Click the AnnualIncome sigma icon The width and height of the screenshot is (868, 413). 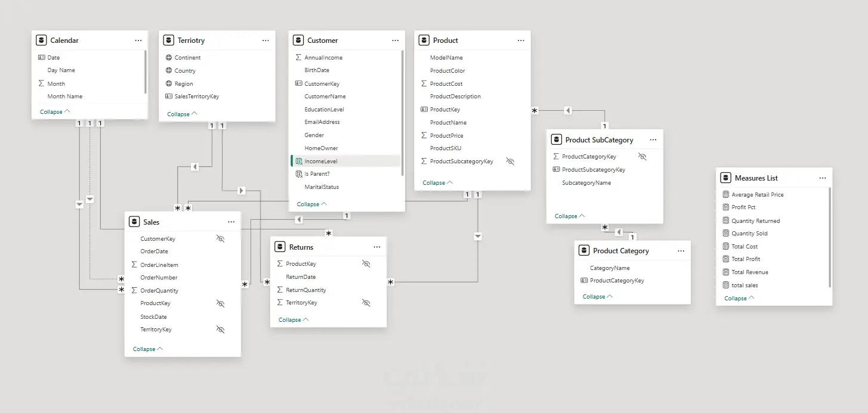[x=298, y=58]
